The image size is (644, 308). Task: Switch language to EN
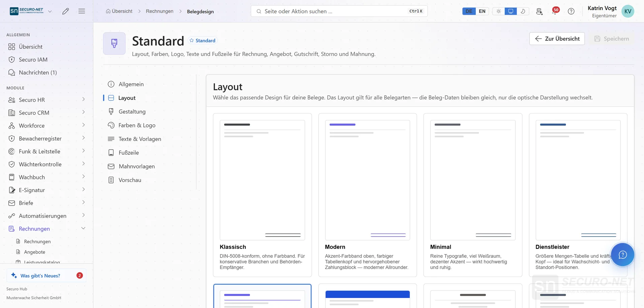point(482,11)
